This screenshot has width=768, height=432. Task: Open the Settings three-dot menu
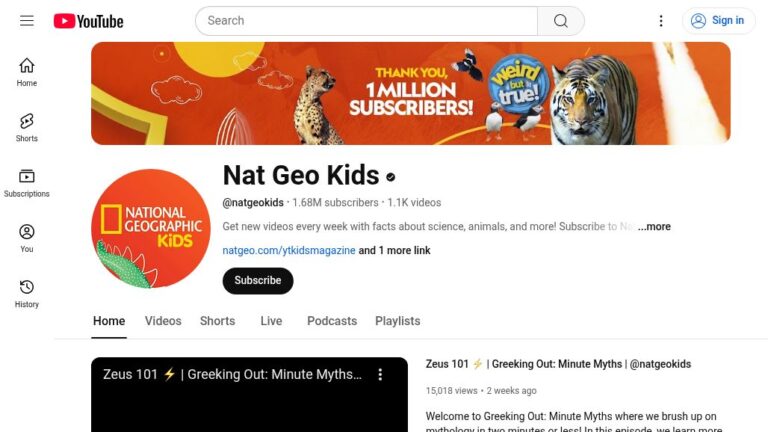pos(660,21)
